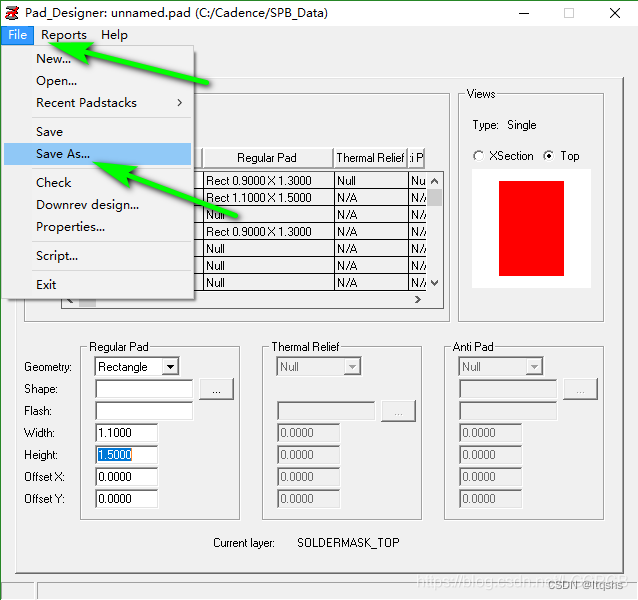
Task: Open the Regular Pad Geometry dropdown
Action: click(x=169, y=367)
